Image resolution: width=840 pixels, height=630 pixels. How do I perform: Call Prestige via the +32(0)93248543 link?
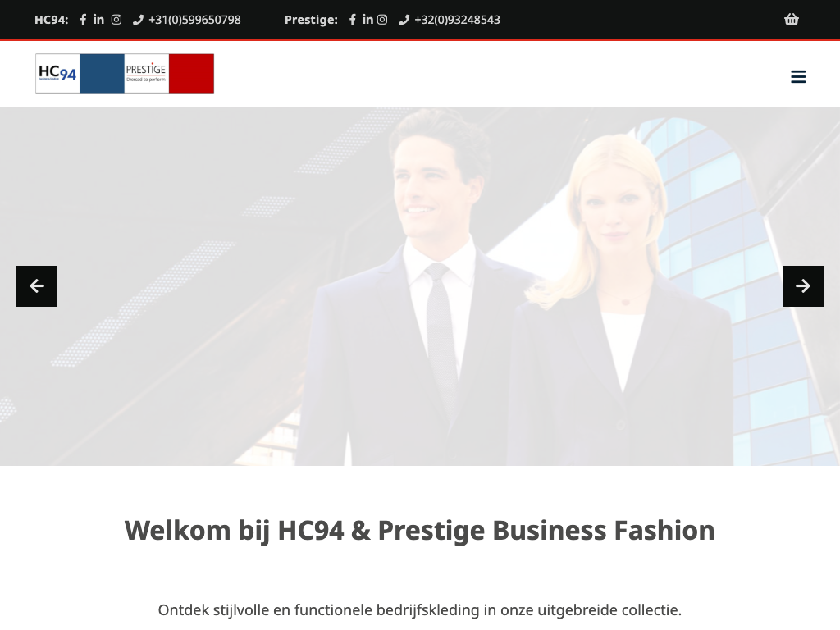(x=457, y=20)
